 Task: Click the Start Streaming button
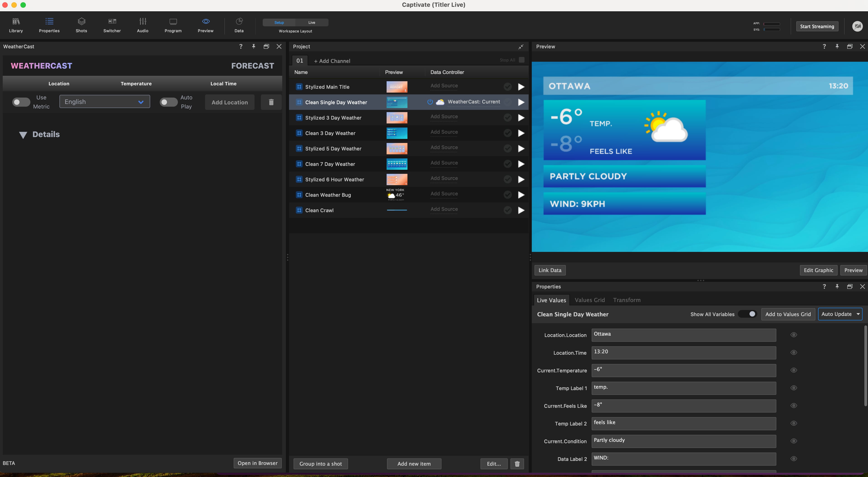817,26
